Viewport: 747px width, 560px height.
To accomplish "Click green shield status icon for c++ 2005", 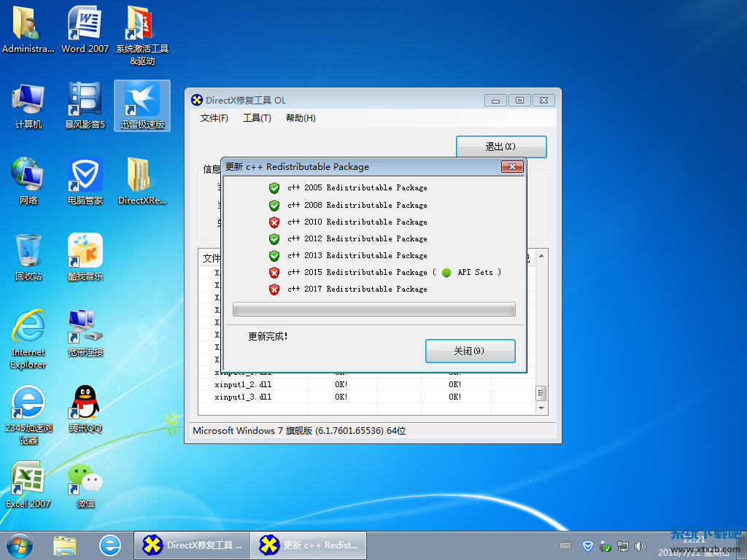I will coord(274,188).
